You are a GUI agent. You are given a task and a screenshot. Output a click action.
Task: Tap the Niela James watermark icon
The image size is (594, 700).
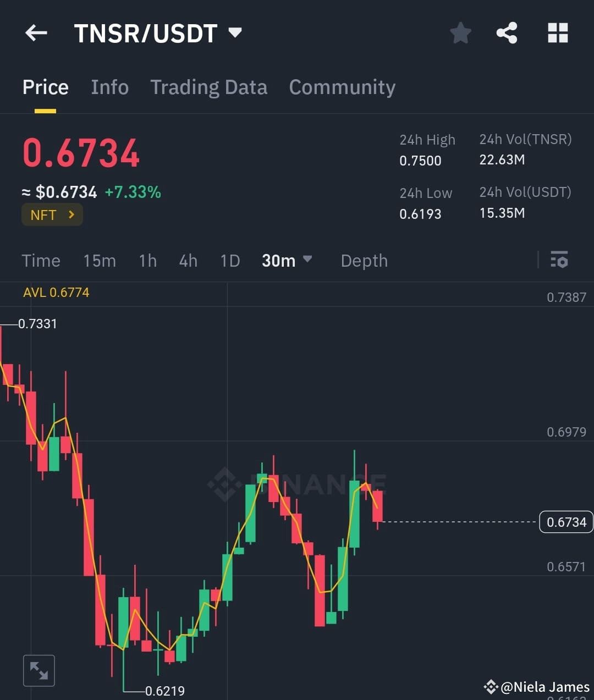coord(491,686)
